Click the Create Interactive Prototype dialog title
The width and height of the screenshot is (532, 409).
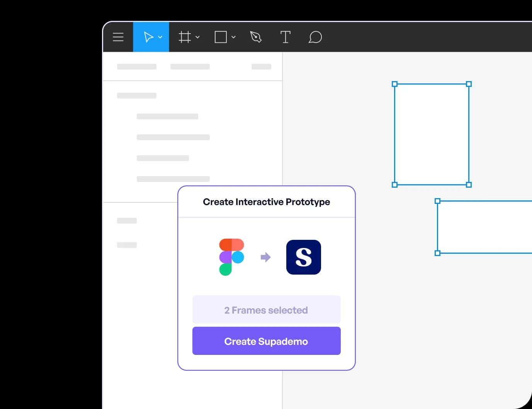[266, 202]
